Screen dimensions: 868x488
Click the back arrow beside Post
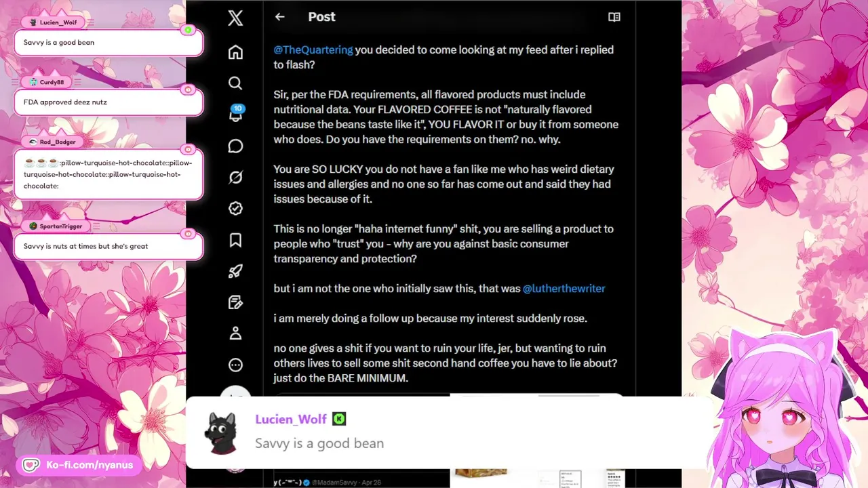(x=279, y=17)
